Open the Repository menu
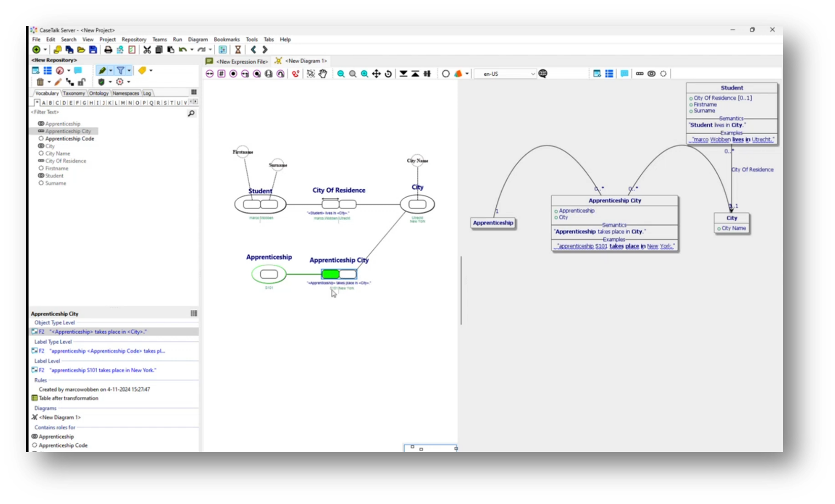Image resolution: width=835 pixels, height=504 pixels. click(134, 40)
